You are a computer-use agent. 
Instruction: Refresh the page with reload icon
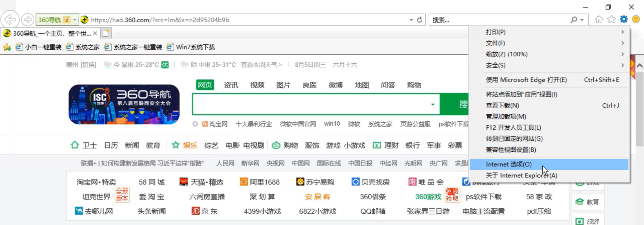pos(420,20)
